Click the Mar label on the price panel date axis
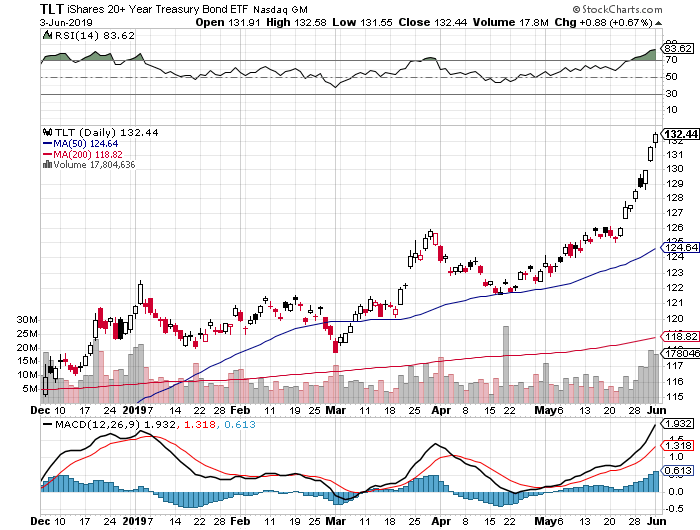 coord(335,410)
